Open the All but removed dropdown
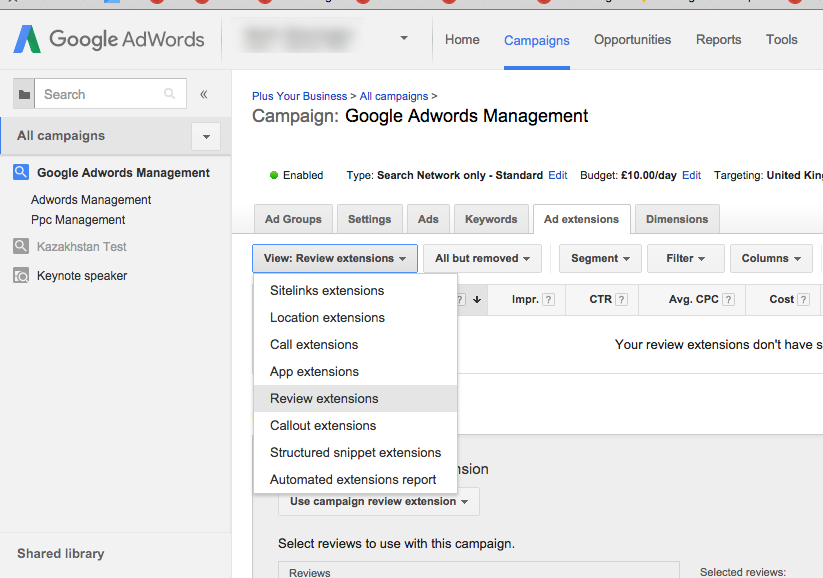 tap(482, 258)
